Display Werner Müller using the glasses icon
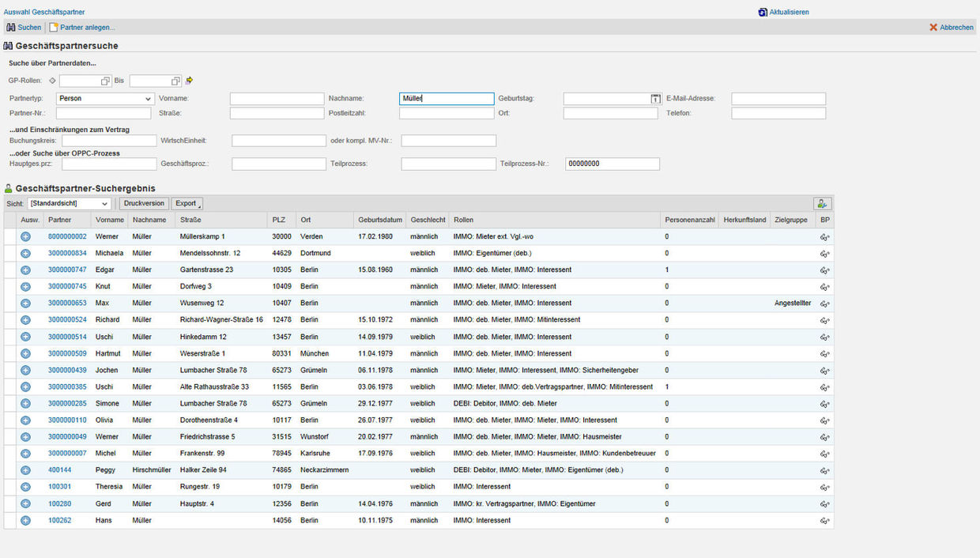 [x=824, y=236]
